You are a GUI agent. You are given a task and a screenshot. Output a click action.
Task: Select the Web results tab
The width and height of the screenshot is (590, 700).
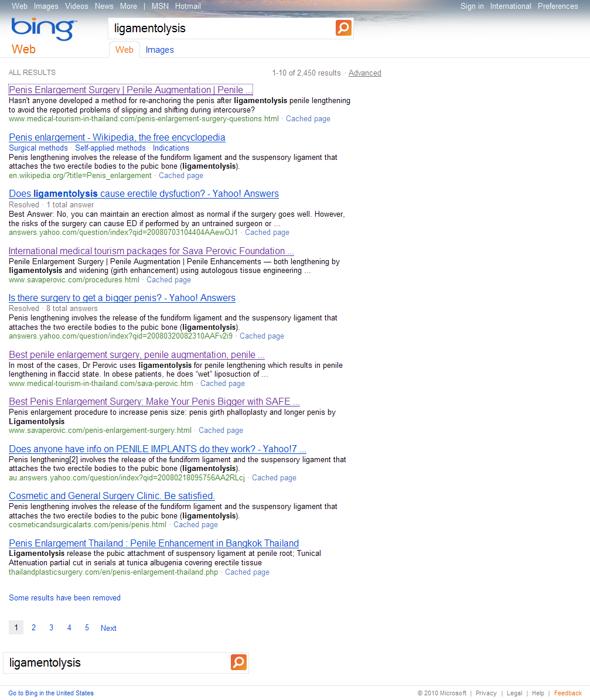pos(124,50)
